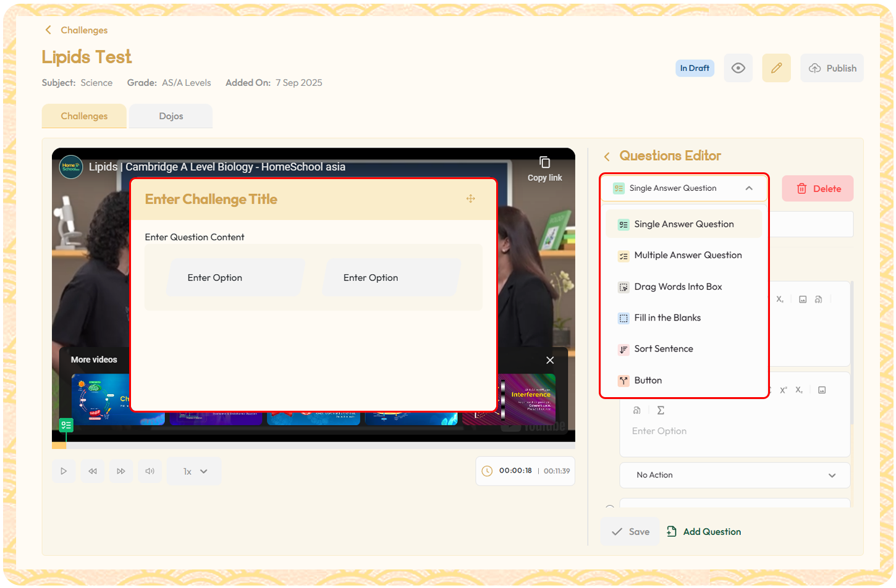
Task: Click the fast-forward playback icon
Action: (121, 471)
